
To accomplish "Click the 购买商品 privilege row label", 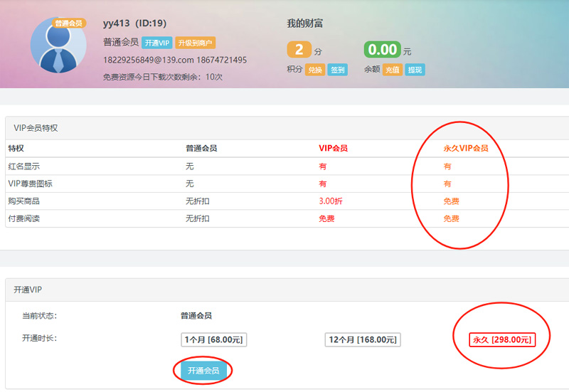I will 24,201.
